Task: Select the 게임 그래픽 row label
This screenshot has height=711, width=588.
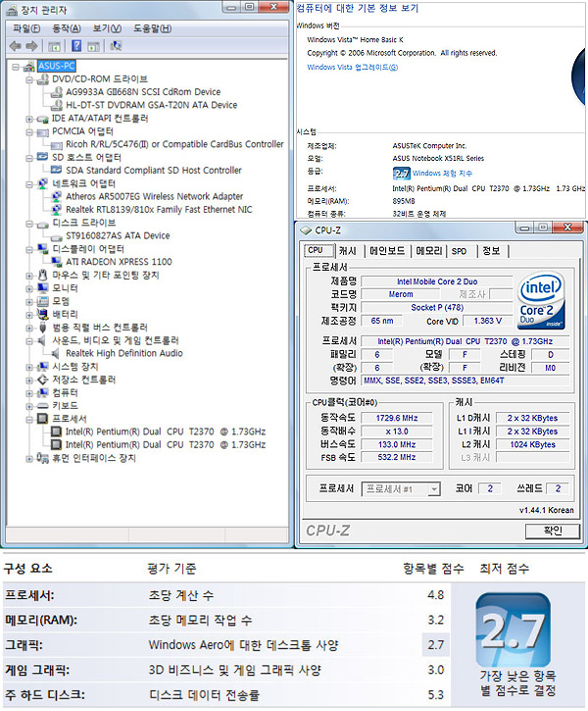Action: click(37, 670)
